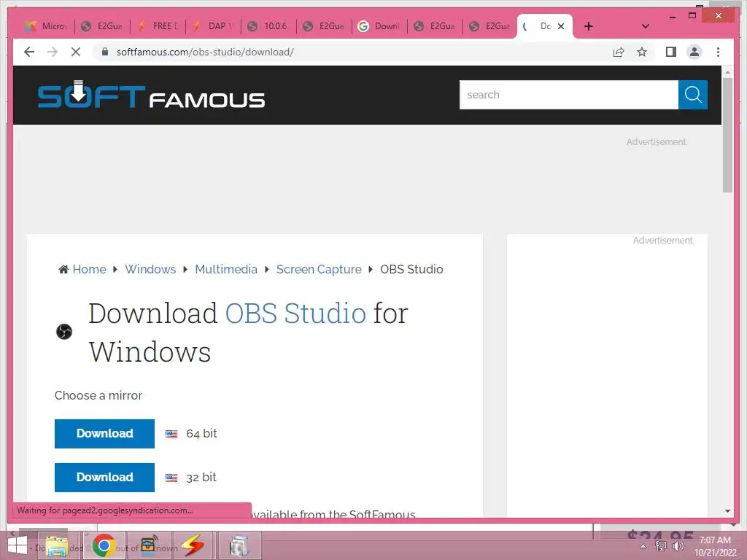Screen dimensions: 747x560
Task: Open Chrome profile avatar
Action: point(694,52)
